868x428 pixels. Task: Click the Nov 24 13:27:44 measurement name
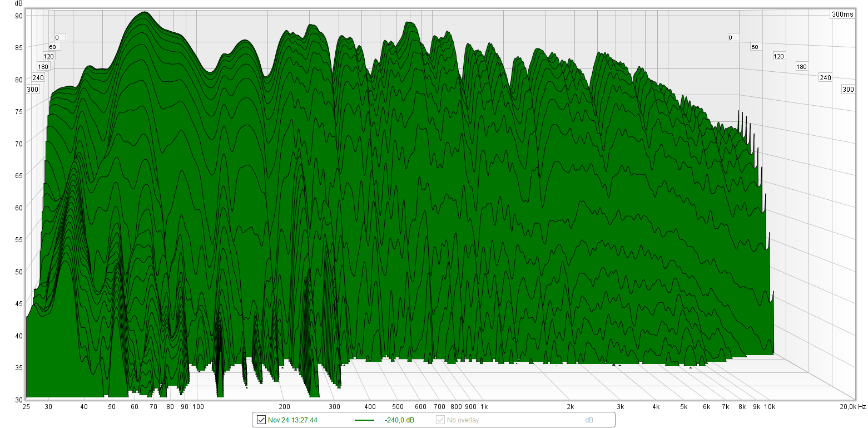[292, 420]
